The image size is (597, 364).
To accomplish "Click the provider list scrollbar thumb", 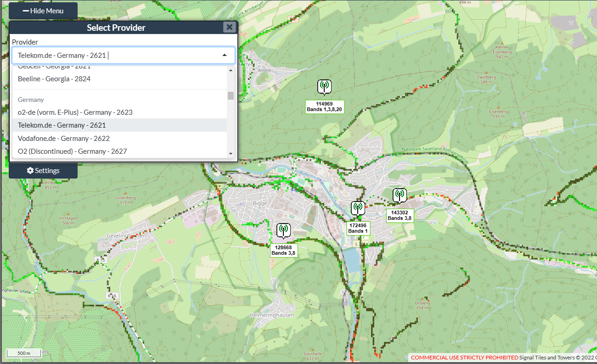I will click(x=231, y=95).
